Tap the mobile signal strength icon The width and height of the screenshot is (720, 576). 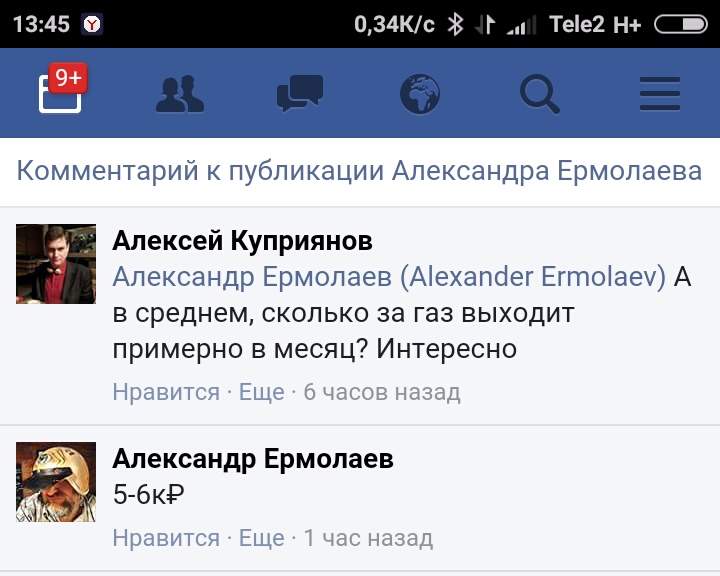[521, 25]
